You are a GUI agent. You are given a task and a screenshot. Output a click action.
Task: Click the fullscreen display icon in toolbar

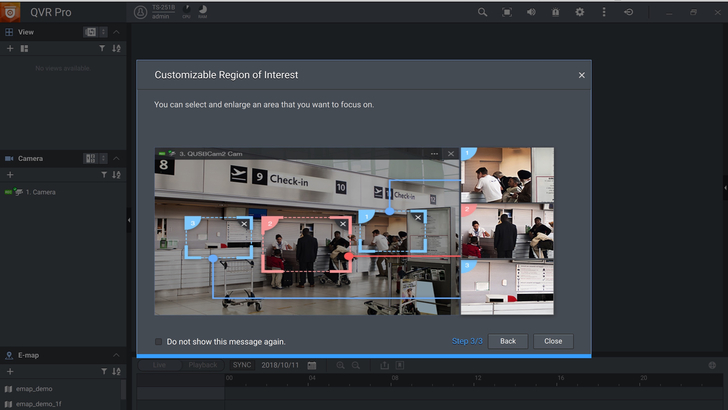tap(507, 12)
